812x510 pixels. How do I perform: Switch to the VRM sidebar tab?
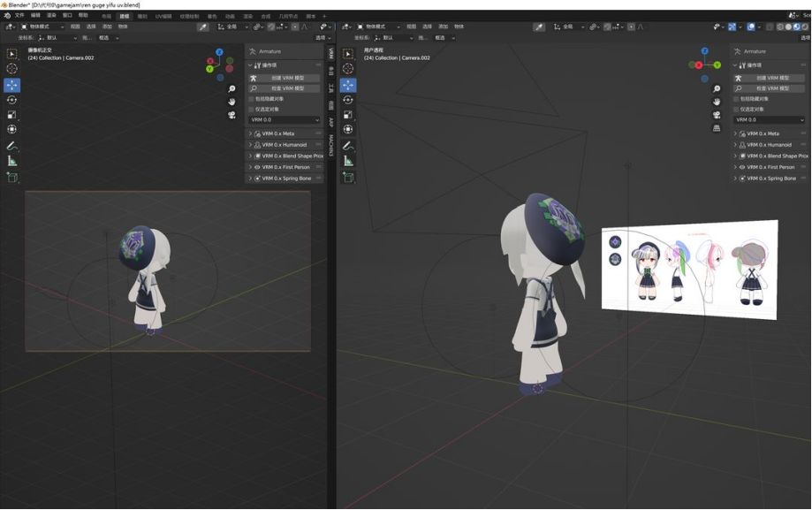pyautogui.click(x=331, y=54)
